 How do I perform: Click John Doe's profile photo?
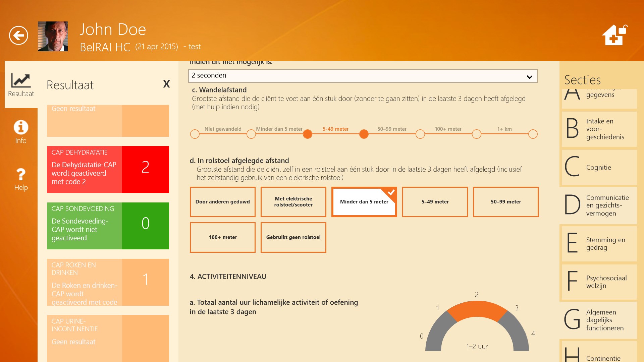[53, 36]
